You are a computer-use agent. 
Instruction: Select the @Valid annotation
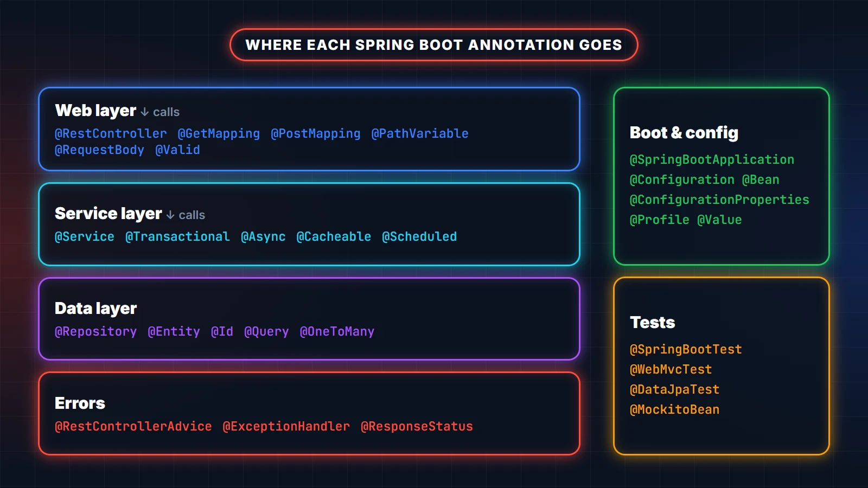[x=177, y=150]
